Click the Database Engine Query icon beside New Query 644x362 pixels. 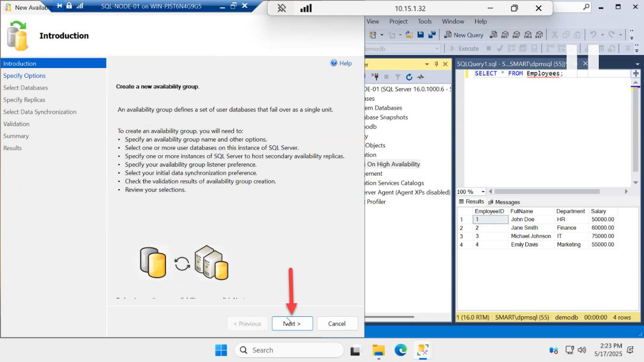tap(493, 35)
